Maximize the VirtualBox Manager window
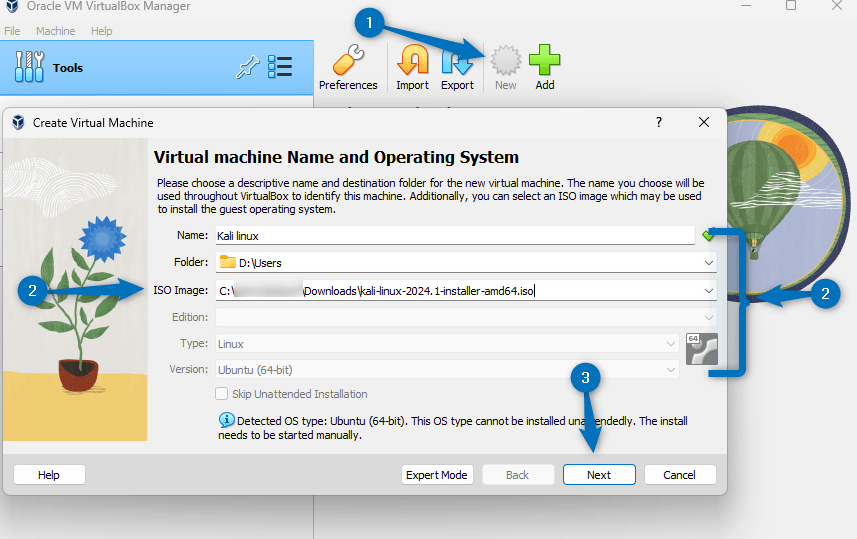 [791, 5]
